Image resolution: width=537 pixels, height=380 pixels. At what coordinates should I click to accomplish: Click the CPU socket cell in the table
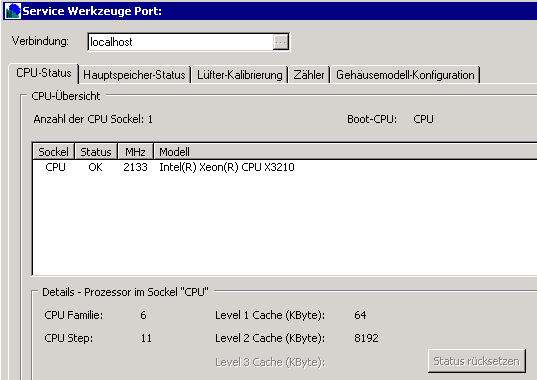[x=55, y=167]
